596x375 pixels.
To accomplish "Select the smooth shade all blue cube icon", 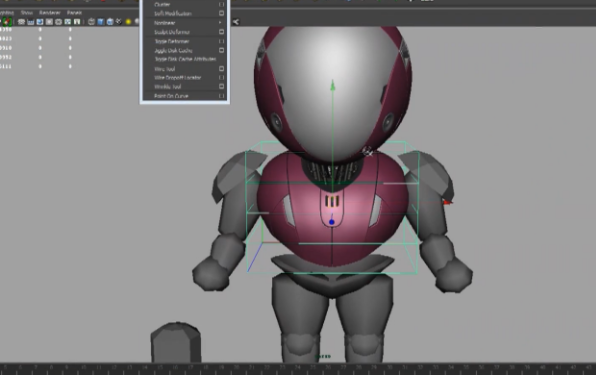I will [100, 22].
